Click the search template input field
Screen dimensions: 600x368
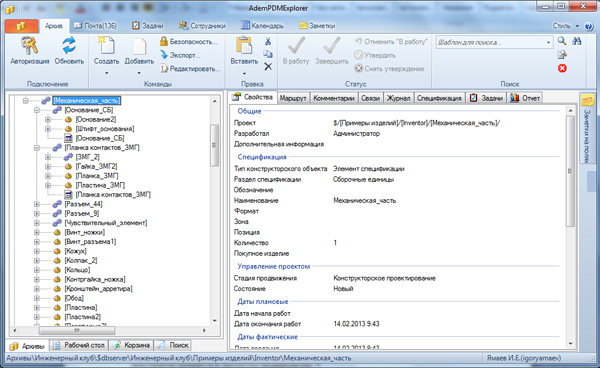tap(490, 42)
